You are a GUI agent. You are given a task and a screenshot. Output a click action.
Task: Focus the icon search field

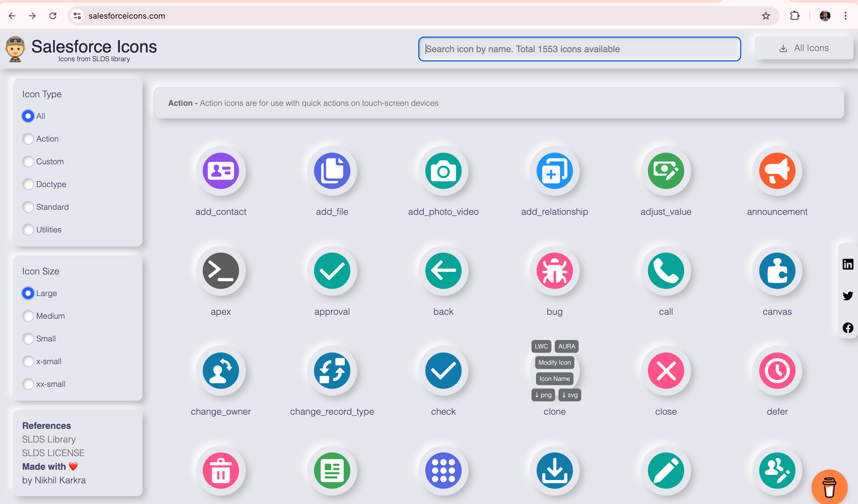(579, 49)
